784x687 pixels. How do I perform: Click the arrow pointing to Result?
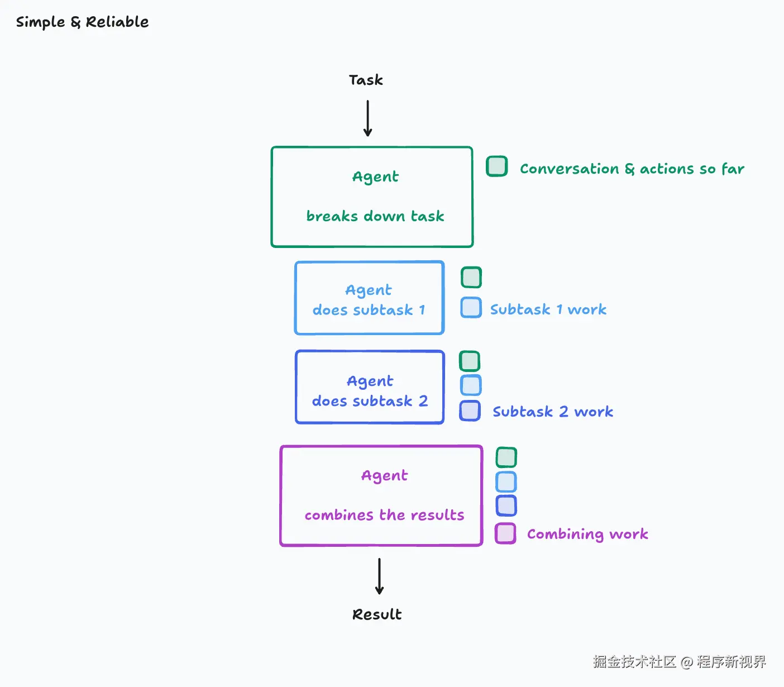click(x=379, y=576)
